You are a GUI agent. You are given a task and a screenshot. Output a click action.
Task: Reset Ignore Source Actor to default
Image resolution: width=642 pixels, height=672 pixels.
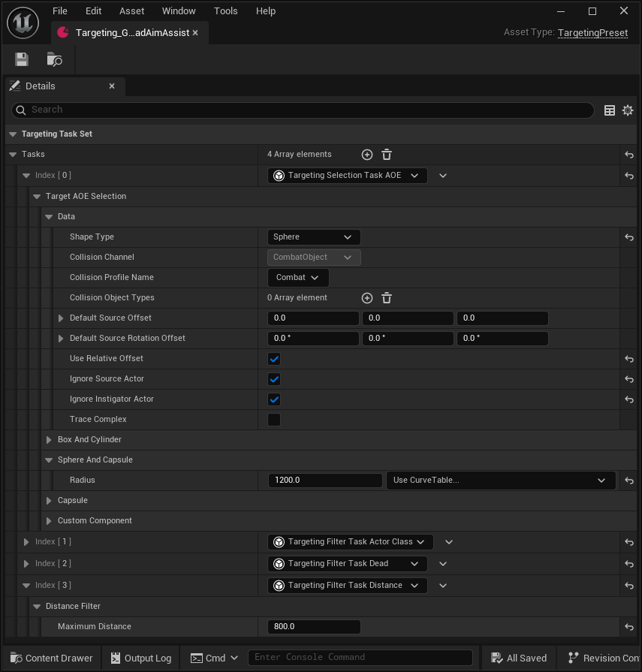coord(628,379)
